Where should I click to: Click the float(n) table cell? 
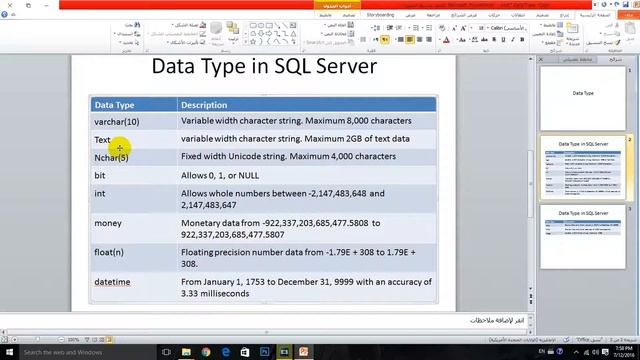tap(134, 258)
